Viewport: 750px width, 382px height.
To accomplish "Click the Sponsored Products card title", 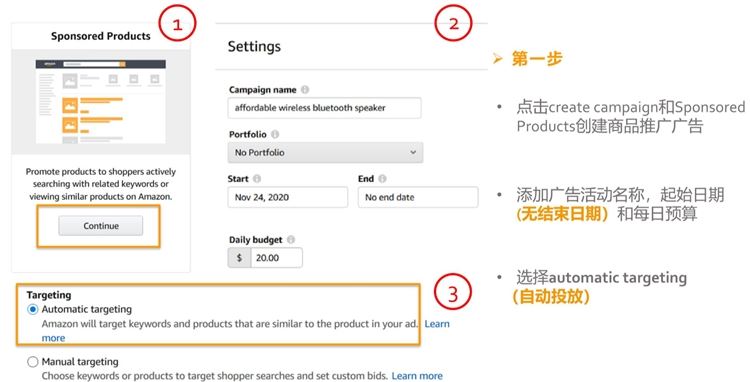I will point(100,36).
